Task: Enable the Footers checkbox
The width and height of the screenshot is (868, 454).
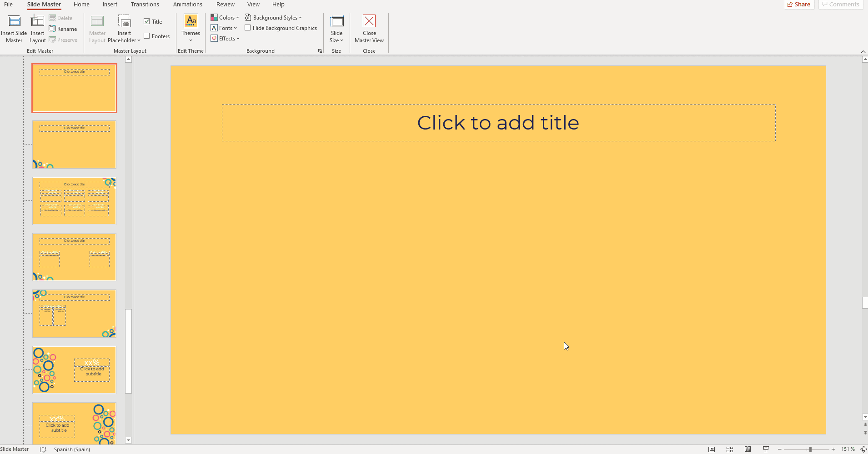Action: tap(147, 36)
